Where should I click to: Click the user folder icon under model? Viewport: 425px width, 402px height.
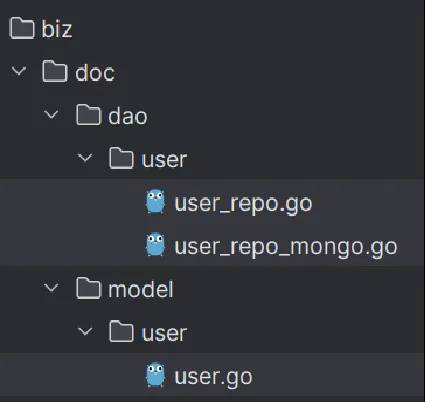click(x=121, y=331)
